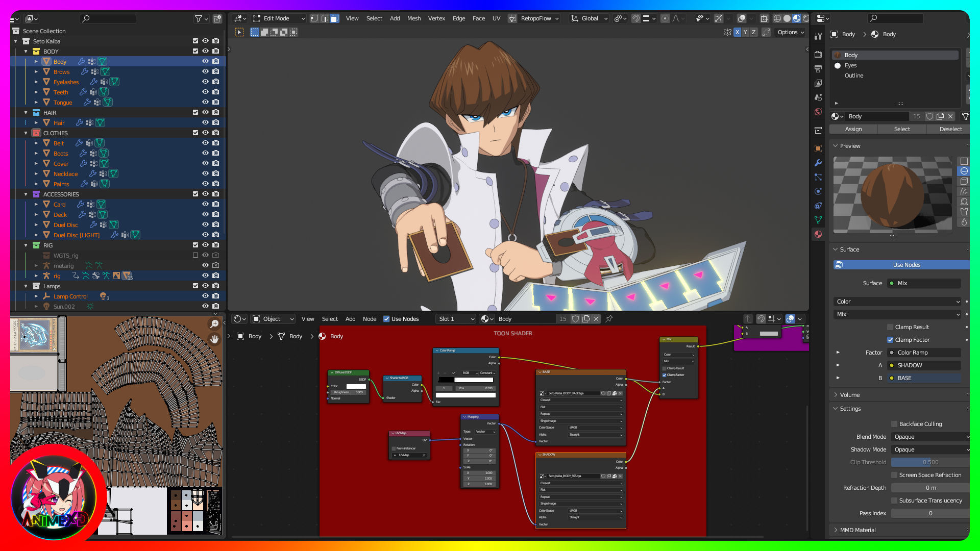Open the Vertex menu
The width and height of the screenshot is (980, 551).
point(436,18)
